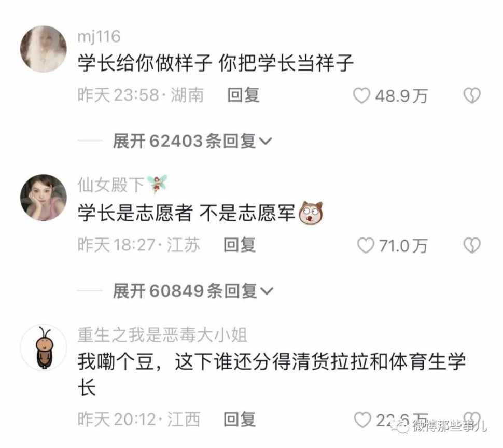Image resolution: width=503 pixels, height=448 pixels.
Task: Tap the 微博那些事儿 watermark logo
Action: click(441, 427)
